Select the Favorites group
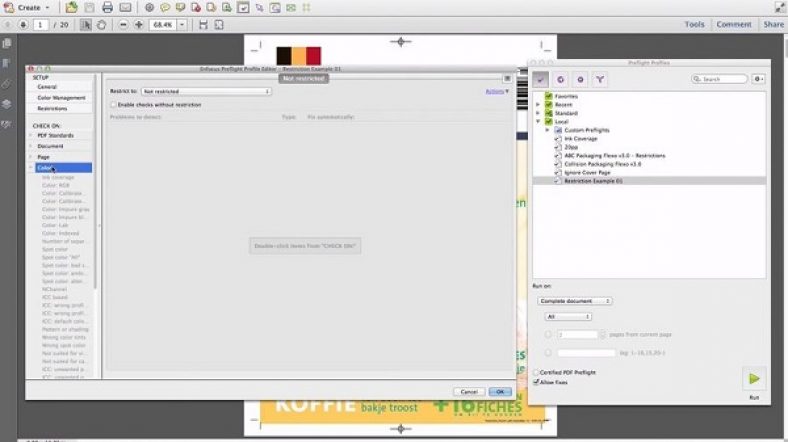 pyautogui.click(x=566, y=96)
